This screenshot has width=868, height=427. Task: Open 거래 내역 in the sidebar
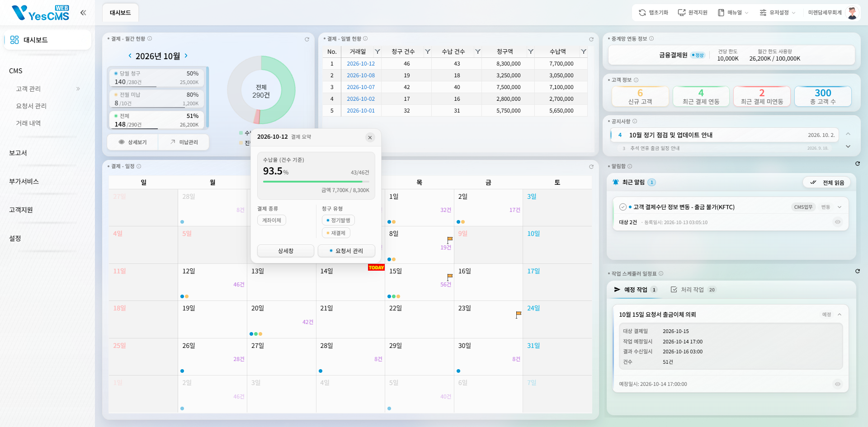click(x=28, y=123)
